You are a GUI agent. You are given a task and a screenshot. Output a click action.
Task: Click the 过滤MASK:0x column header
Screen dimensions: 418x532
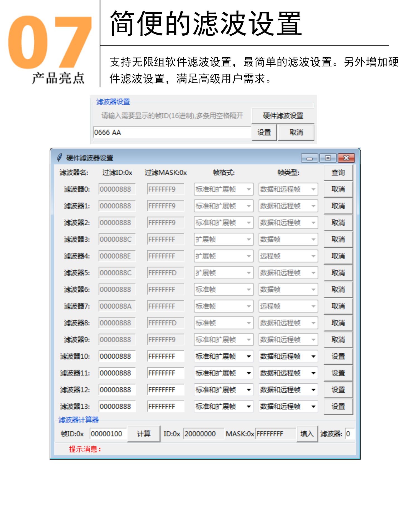pos(166,173)
